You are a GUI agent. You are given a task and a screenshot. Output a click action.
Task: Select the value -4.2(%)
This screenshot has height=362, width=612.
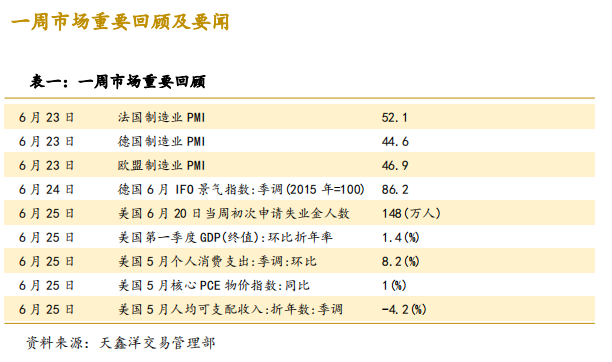(404, 309)
